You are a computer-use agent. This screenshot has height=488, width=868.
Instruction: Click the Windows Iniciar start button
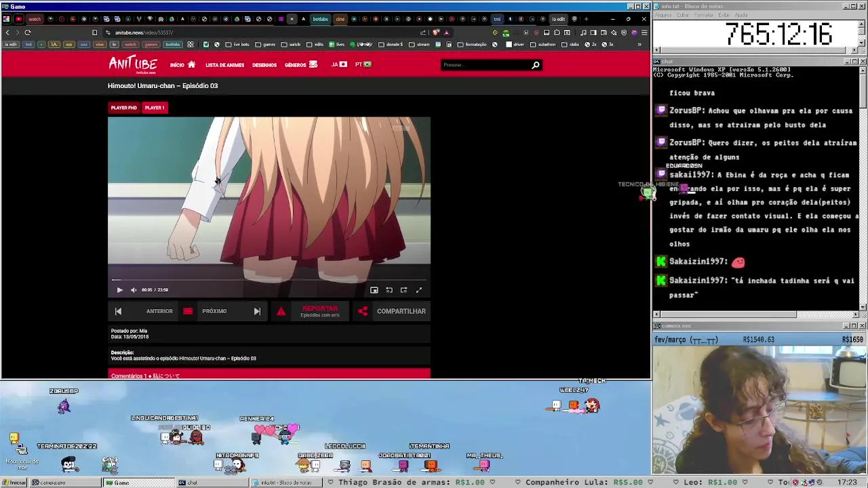(14, 483)
